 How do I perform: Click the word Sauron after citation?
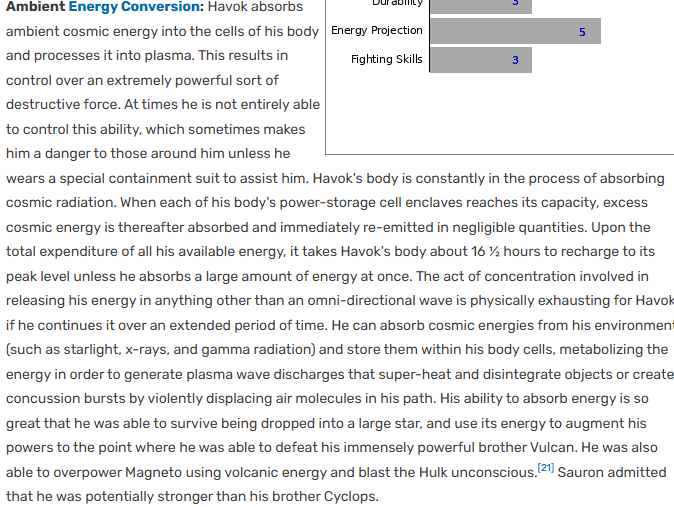click(x=581, y=473)
